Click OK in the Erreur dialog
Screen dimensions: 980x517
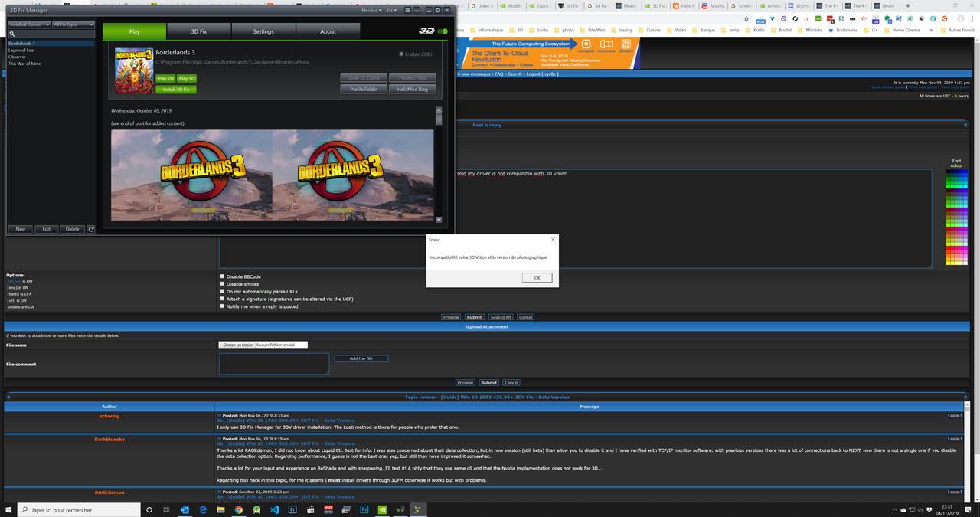537,277
